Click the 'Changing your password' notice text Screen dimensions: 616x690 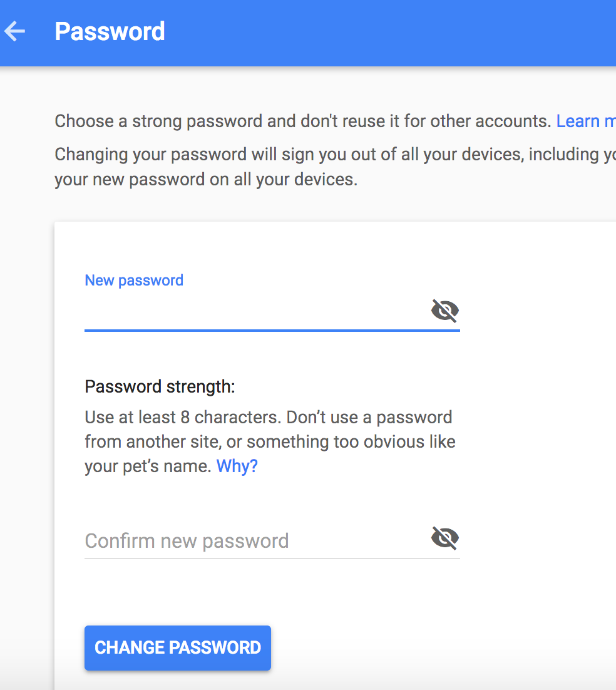point(335,155)
